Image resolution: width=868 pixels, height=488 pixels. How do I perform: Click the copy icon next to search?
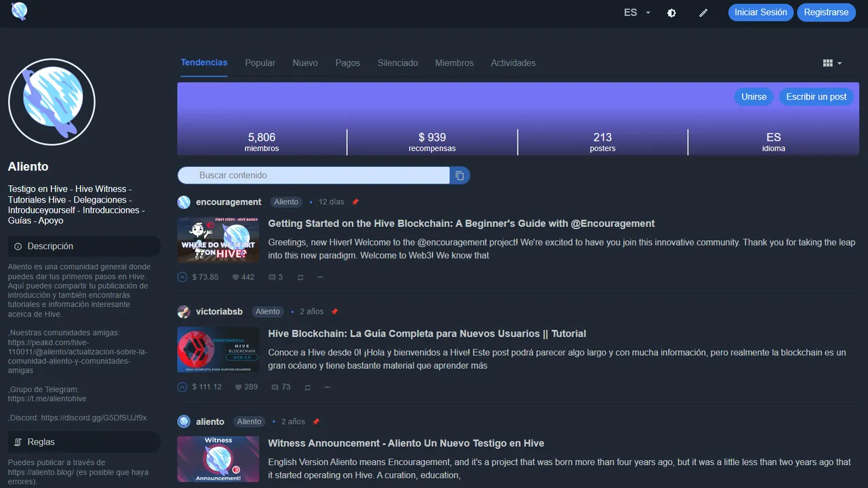(x=460, y=176)
